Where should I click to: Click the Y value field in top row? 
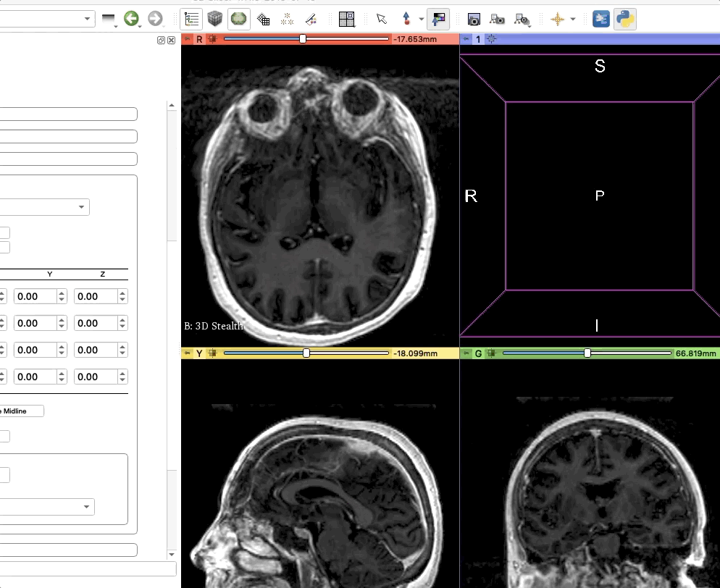click(x=35, y=296)
